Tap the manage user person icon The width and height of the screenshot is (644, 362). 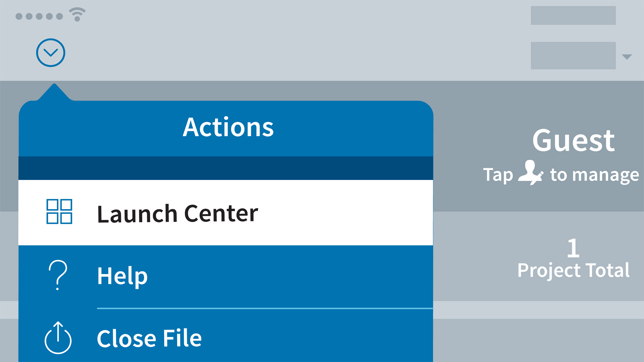click(531, 173)
